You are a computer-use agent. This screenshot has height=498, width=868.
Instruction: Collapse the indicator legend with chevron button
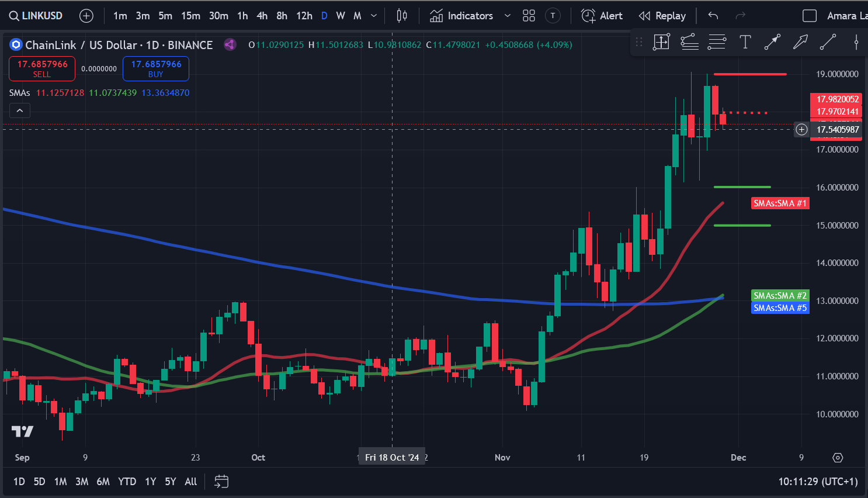[20, 110]
